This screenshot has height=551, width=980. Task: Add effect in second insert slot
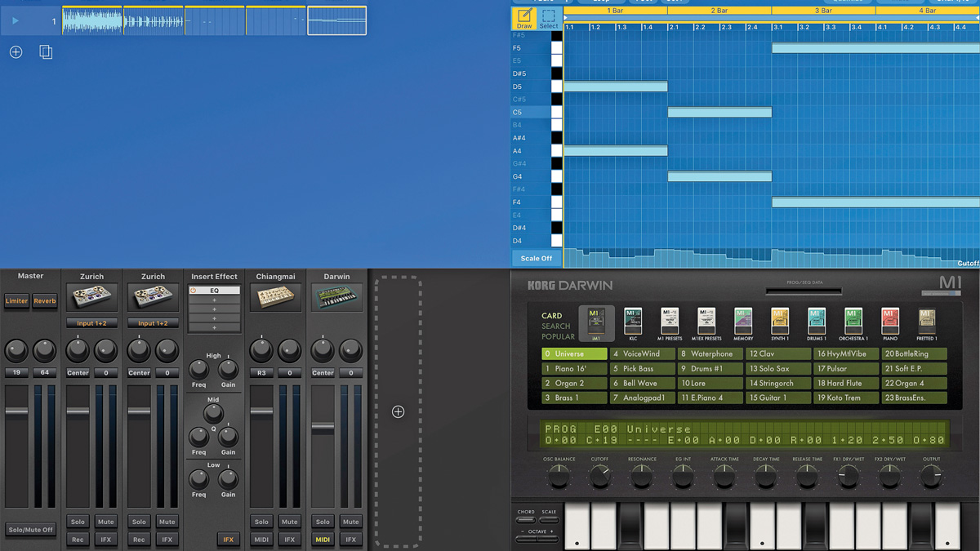[x=214, y=300]
